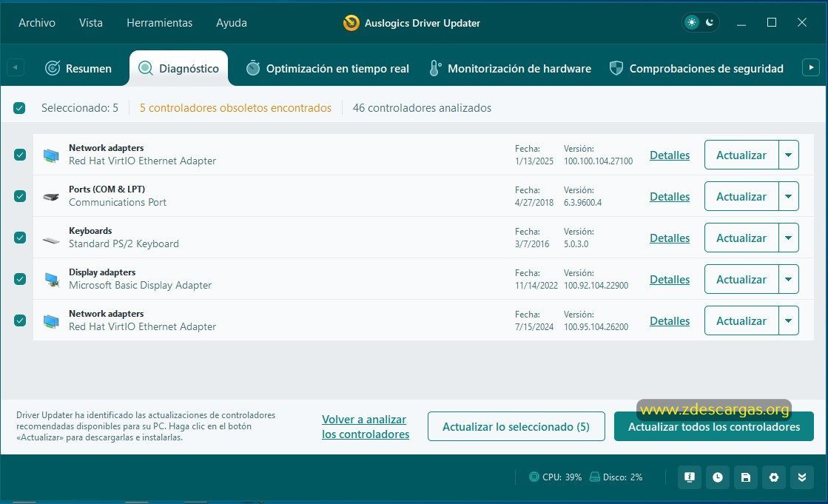The image size is (828, 504).
Task: Expand the Actualizar dropdown for Microsoft Basic Display Adapter
Action: (x=788, y=279)
